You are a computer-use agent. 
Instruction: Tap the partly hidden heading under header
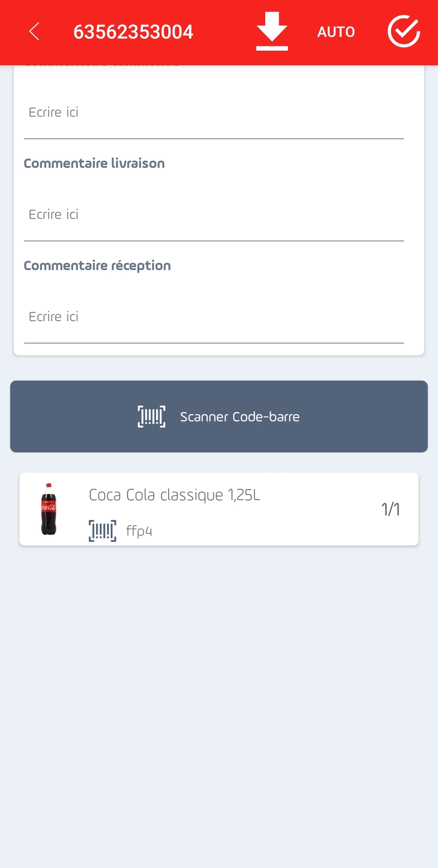102,65
